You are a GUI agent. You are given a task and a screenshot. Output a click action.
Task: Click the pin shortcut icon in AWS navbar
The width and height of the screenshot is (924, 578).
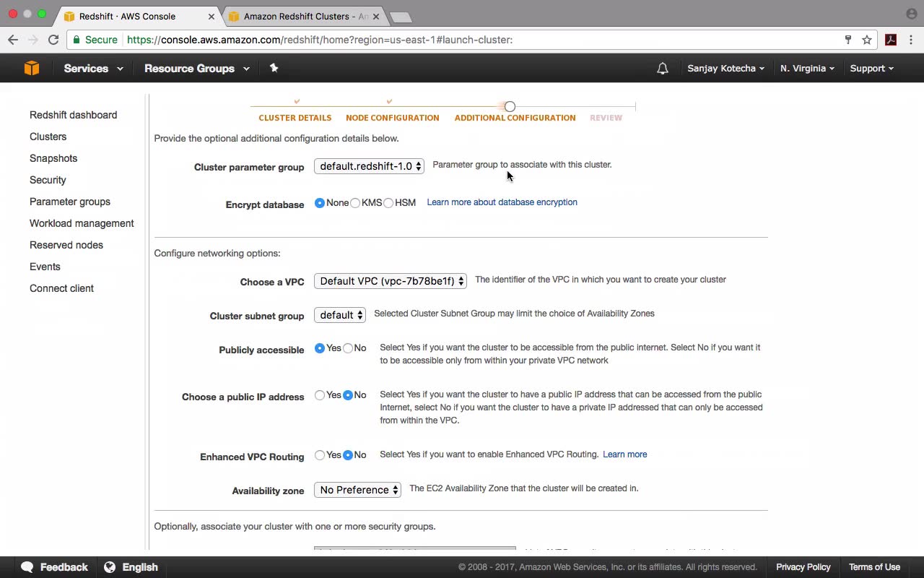coord(274,68)
